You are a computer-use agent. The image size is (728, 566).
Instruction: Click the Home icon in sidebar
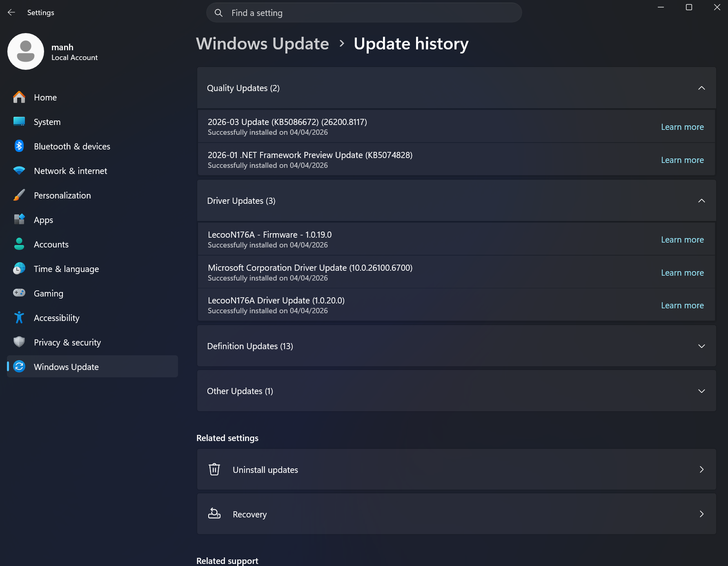click(19, 97)
